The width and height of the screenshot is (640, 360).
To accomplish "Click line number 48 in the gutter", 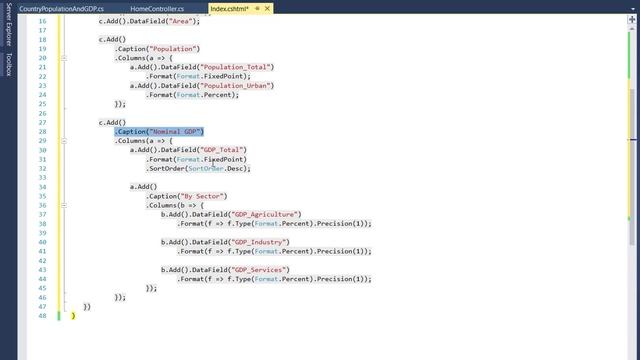I will tap(42, 316).
